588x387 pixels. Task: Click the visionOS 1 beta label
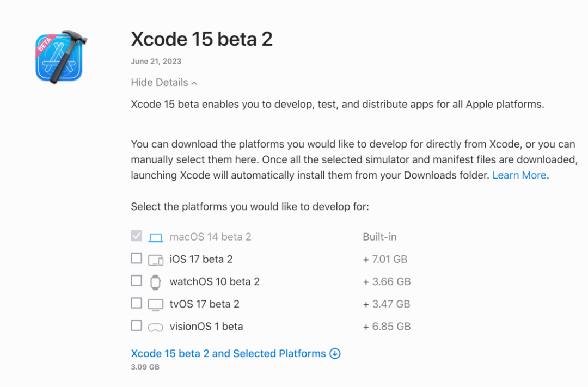click(x=206, y=327)
